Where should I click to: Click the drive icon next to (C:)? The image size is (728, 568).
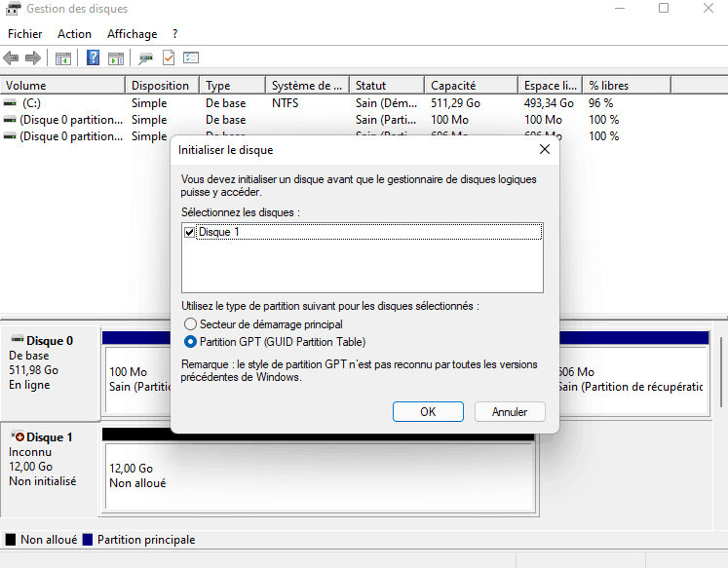pyautogui.click(x=10, y=102)
